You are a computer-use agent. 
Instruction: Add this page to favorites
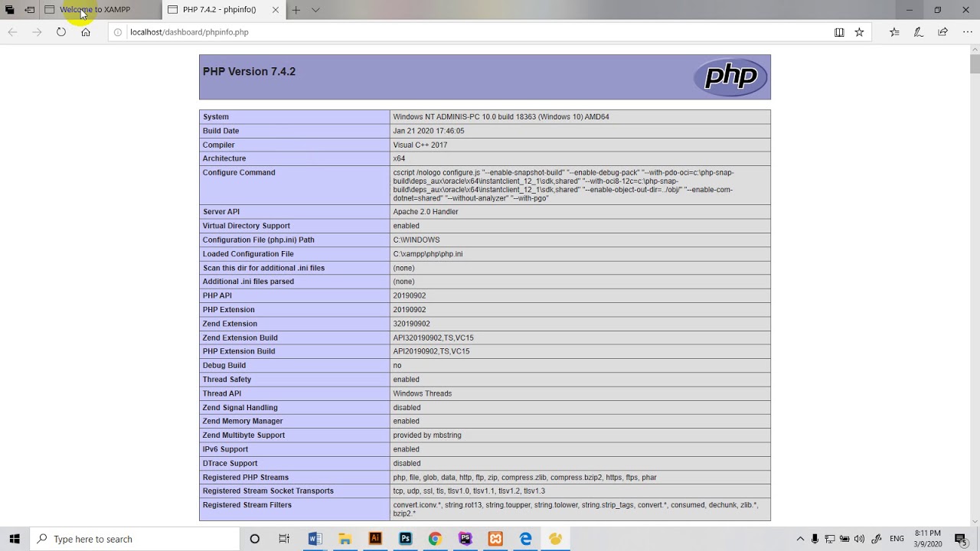click(x=859, y=32)
